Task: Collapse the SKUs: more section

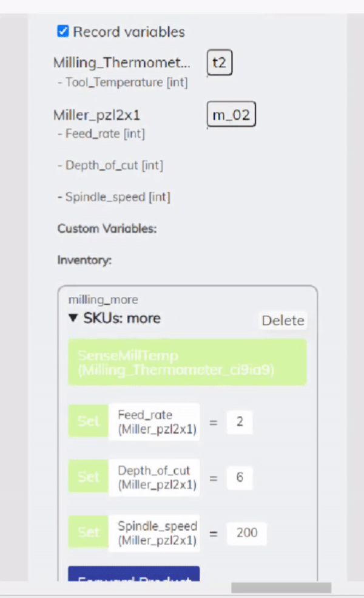Action: [73, 318]
